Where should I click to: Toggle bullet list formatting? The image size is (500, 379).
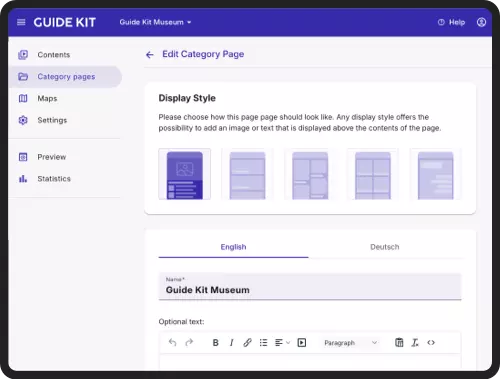263,342
